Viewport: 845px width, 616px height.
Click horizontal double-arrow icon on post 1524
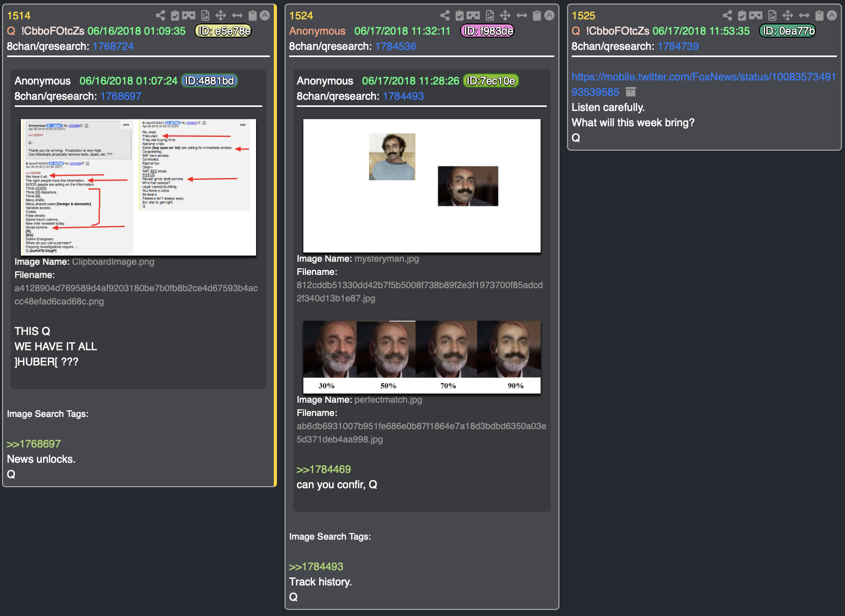tap(522, 15)
